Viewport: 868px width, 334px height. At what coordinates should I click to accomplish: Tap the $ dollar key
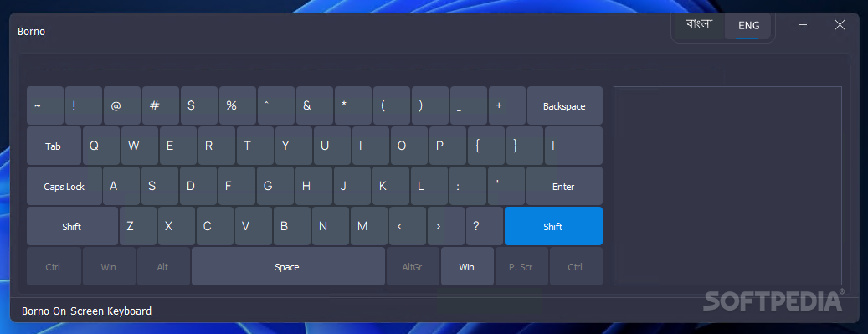(198, 105)
